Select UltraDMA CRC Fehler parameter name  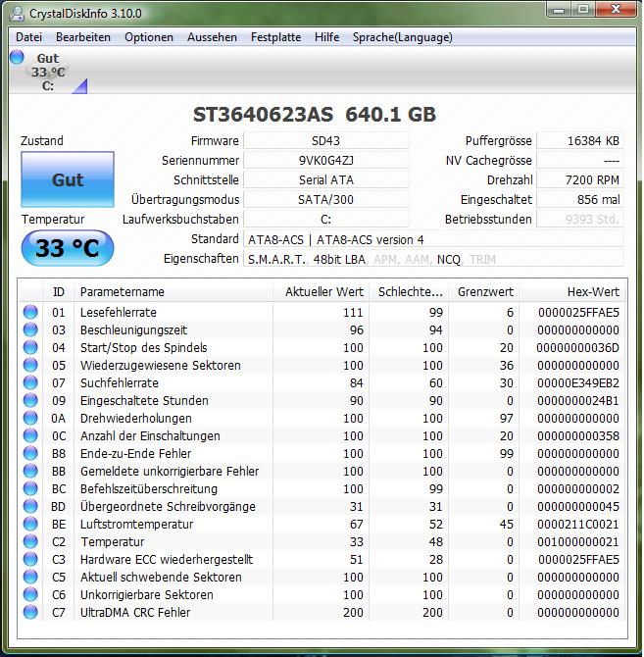tap(135, 612)
